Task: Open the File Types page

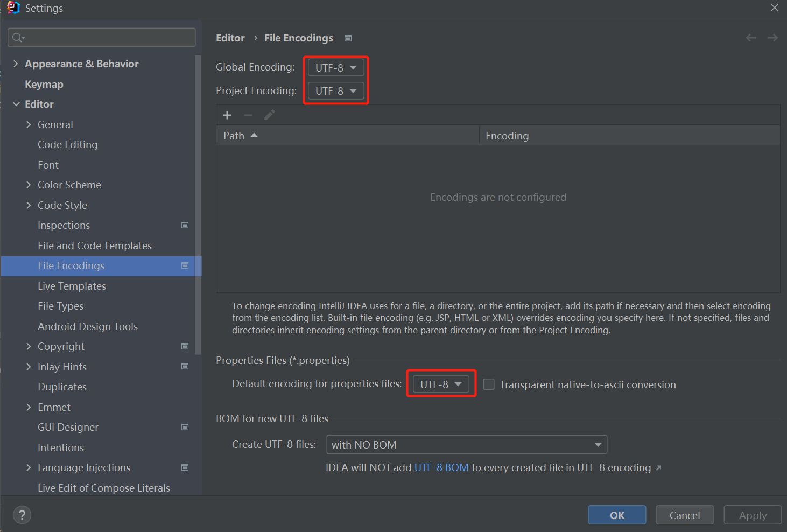Action: tap(60, 306)
